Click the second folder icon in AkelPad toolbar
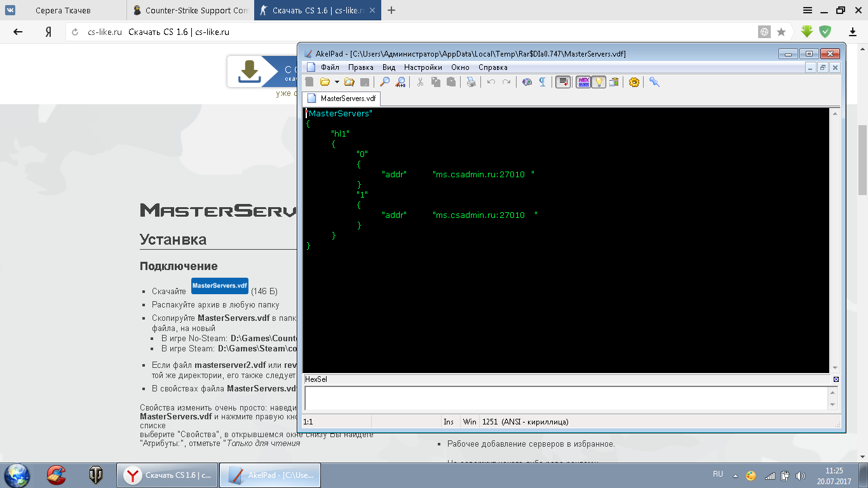The width and height of the screenshot is (868, 488). point(349,82)
